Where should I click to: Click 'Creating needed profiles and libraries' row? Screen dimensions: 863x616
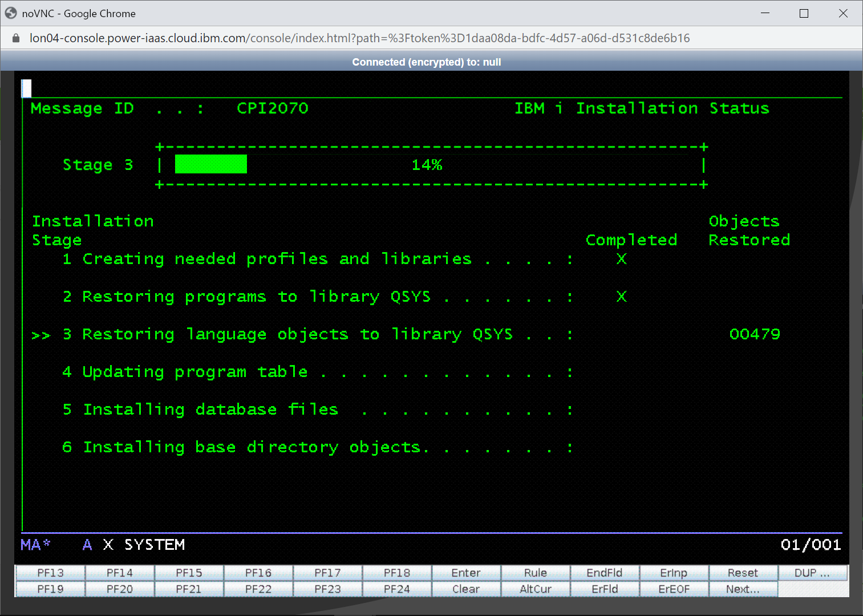click(x=318, y=259)
